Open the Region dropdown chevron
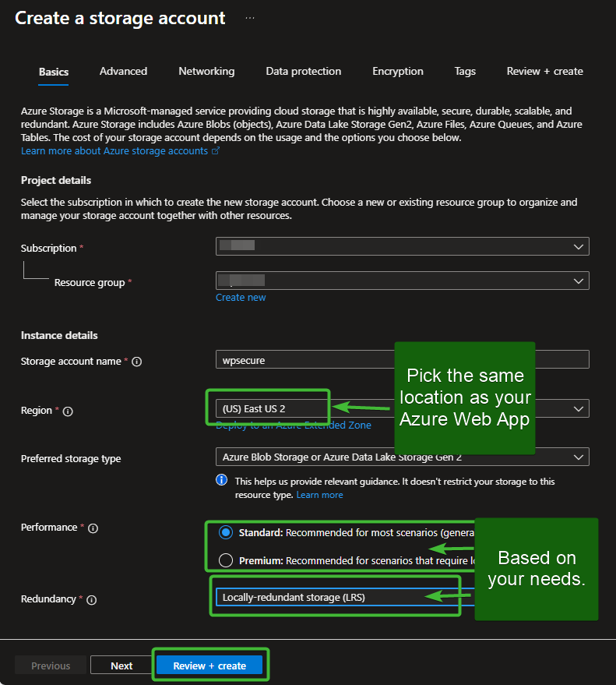Image resolution: width=616 pixels, height=685 pixels. [578, 409]
